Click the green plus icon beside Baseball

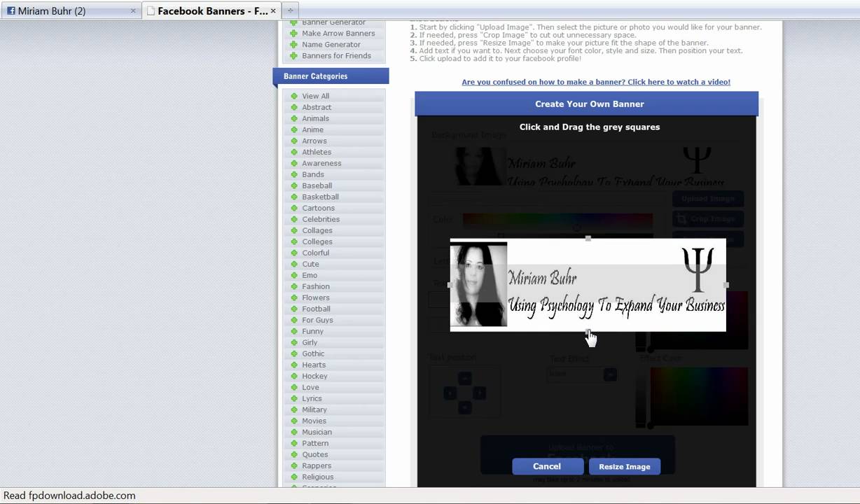point(294,185)
